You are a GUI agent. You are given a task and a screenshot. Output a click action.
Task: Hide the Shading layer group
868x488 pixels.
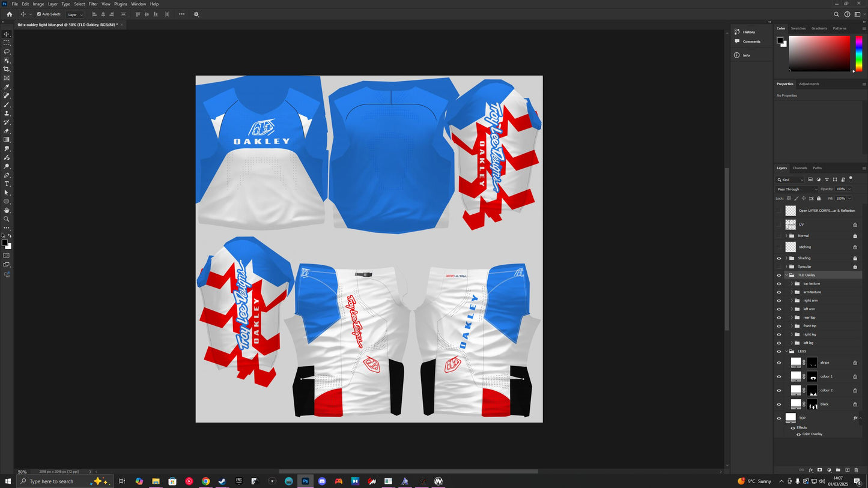(779, 258)
